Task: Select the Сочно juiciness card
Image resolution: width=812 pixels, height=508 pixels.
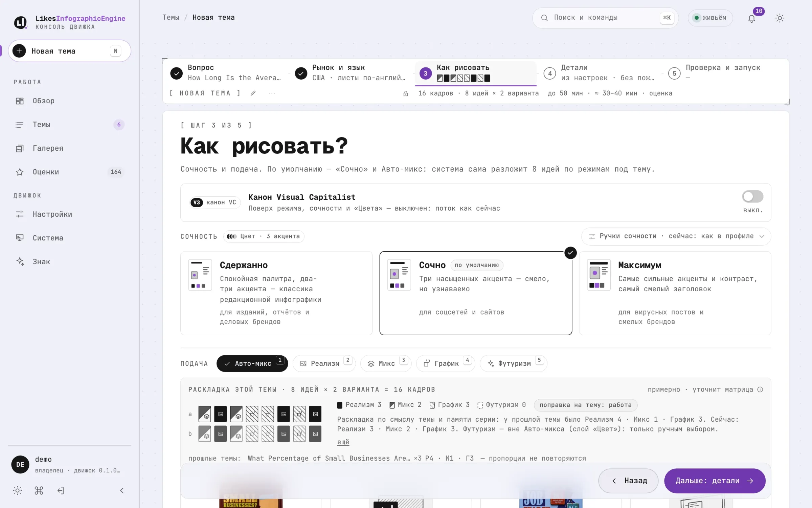Action: [x=476, y=293]
